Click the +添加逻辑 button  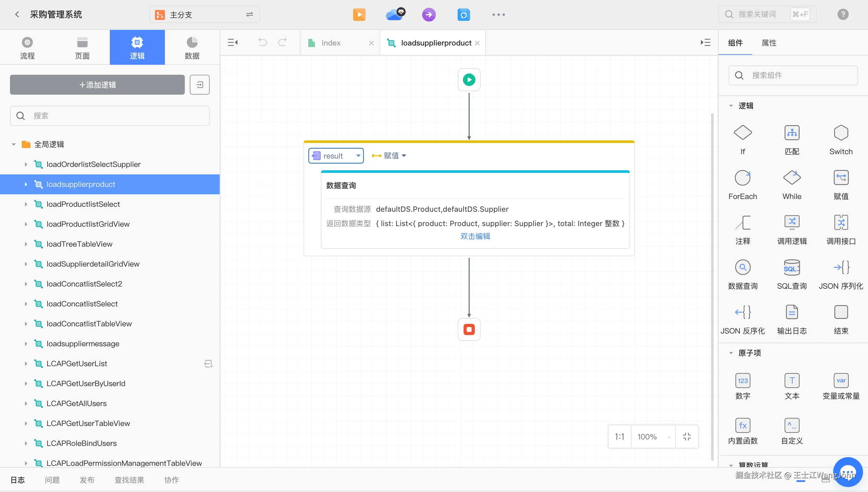(x=97, y=85)
